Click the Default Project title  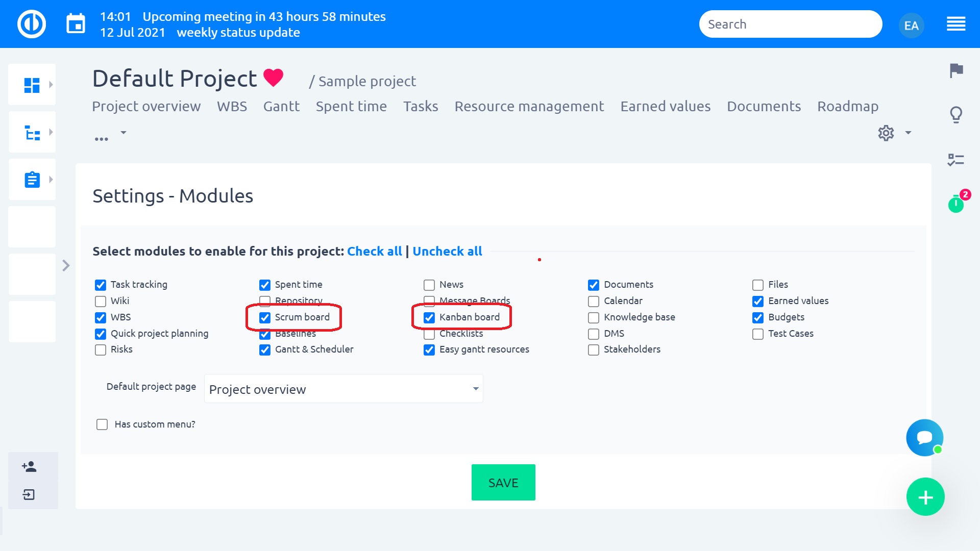point(175,79)
